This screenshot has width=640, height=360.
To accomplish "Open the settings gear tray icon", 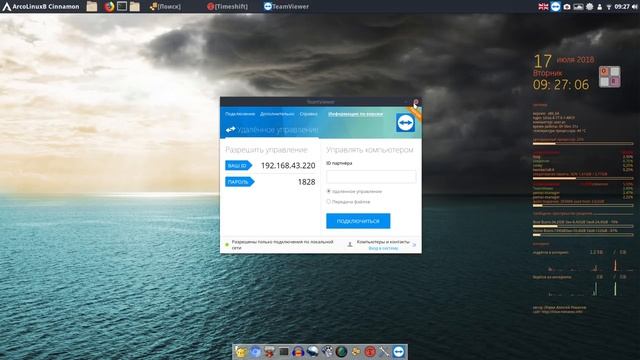I will tap(589, 7).
